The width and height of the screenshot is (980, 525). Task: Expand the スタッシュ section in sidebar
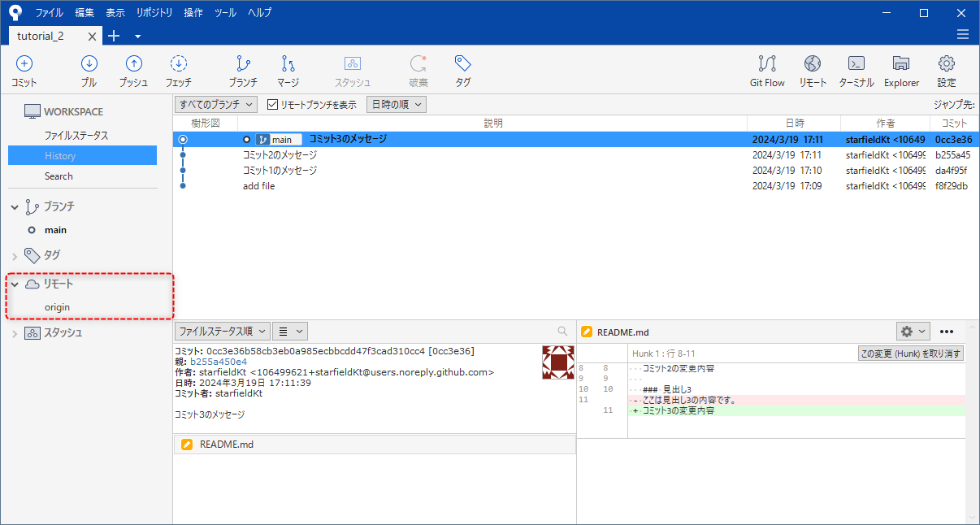coord(15,333)
